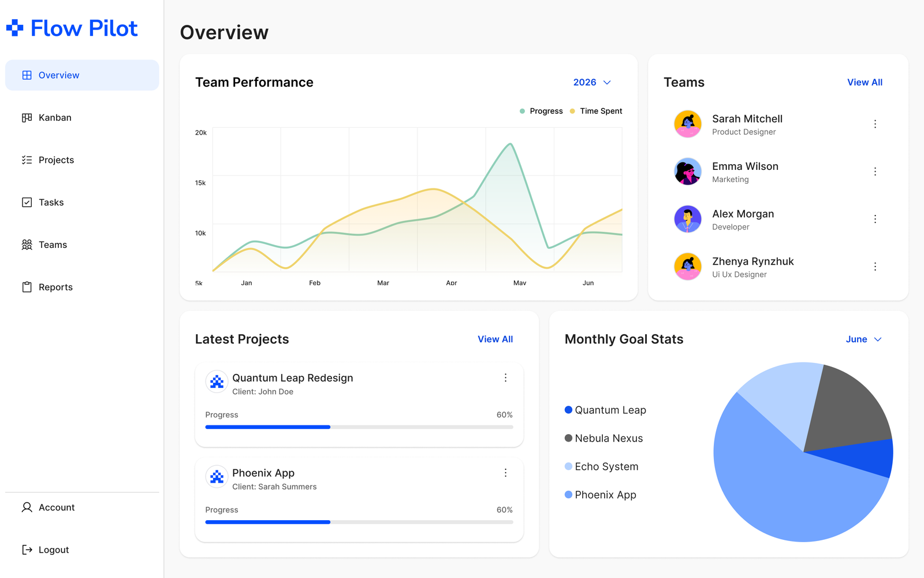Click the Flow Pilot logo icon
The image size is (924, 578).
click(x=14, y=28)
